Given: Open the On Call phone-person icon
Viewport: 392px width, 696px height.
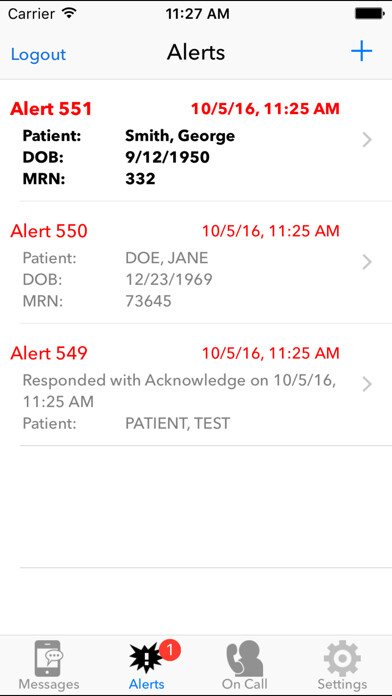Looking at the screenshot, I should click(x=244, y=658).
